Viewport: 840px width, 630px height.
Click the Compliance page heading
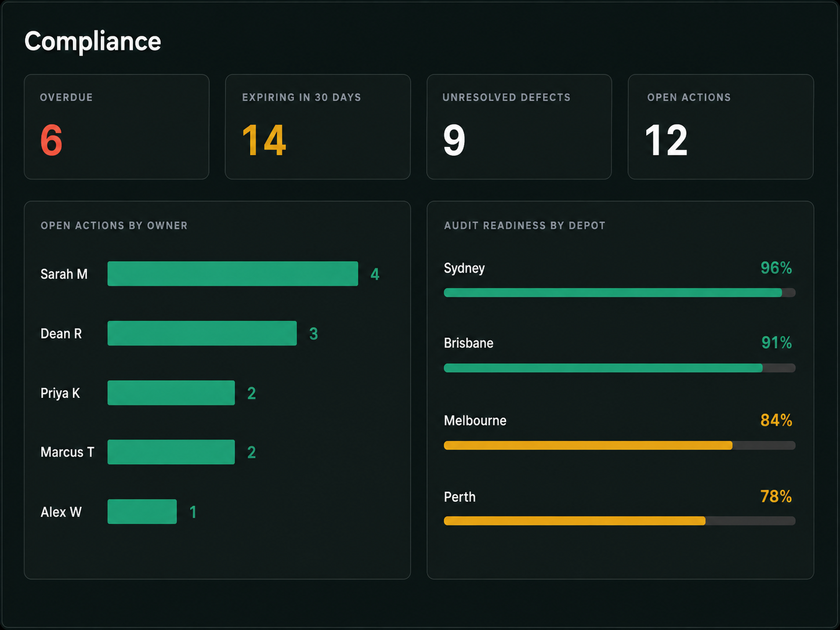pyautogui.click(x=93, y=41)
